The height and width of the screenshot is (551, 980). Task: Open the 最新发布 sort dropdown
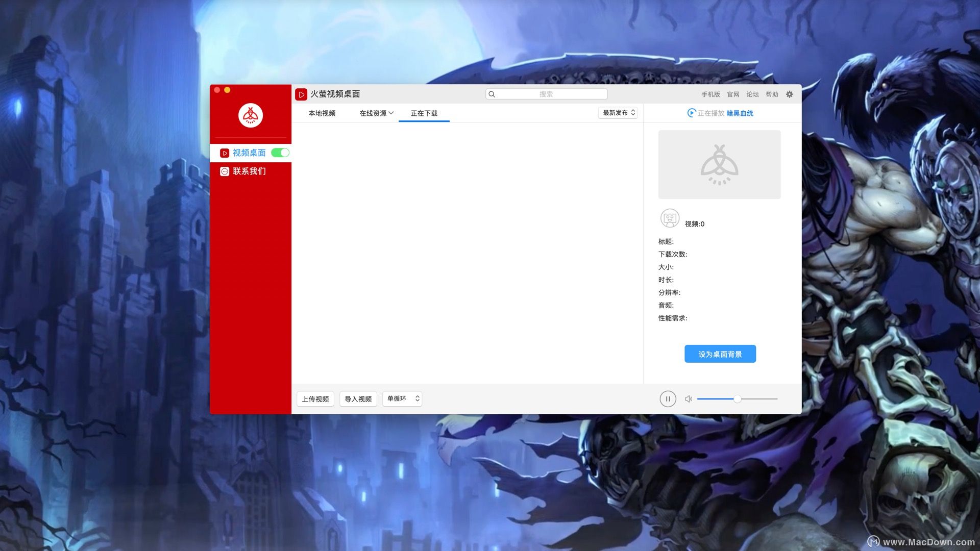(x=618, y=113)
